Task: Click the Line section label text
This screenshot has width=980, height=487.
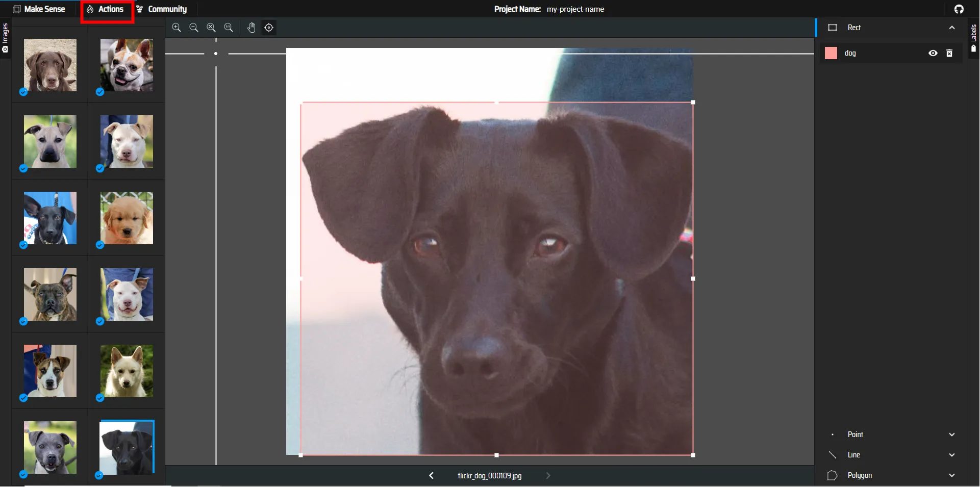Action: 854,455
